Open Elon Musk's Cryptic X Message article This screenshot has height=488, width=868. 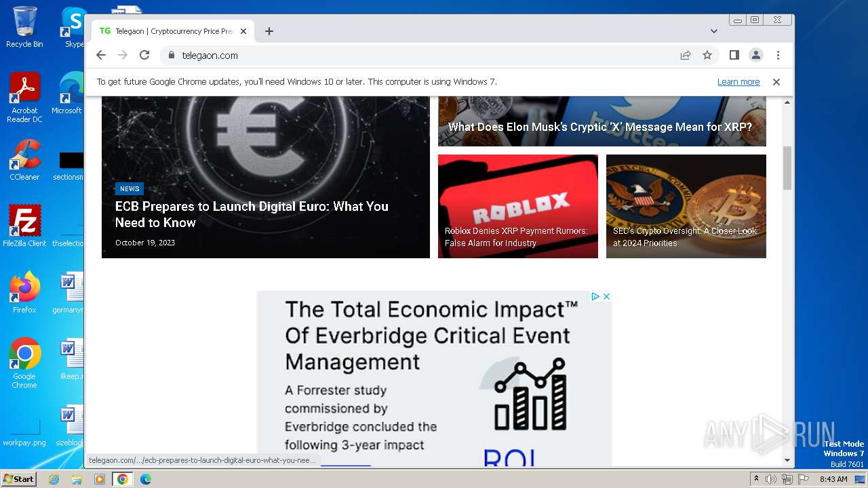(x=600, y=127)
